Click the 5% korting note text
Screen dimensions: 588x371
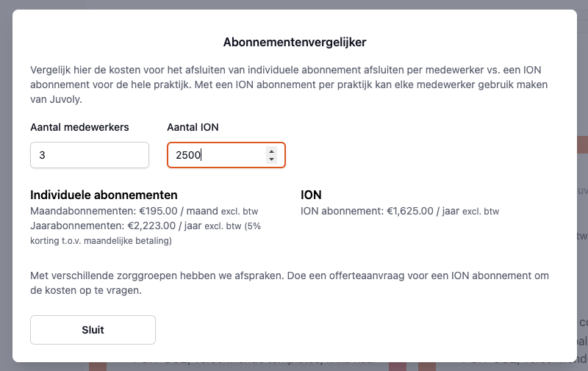point(101,240)
